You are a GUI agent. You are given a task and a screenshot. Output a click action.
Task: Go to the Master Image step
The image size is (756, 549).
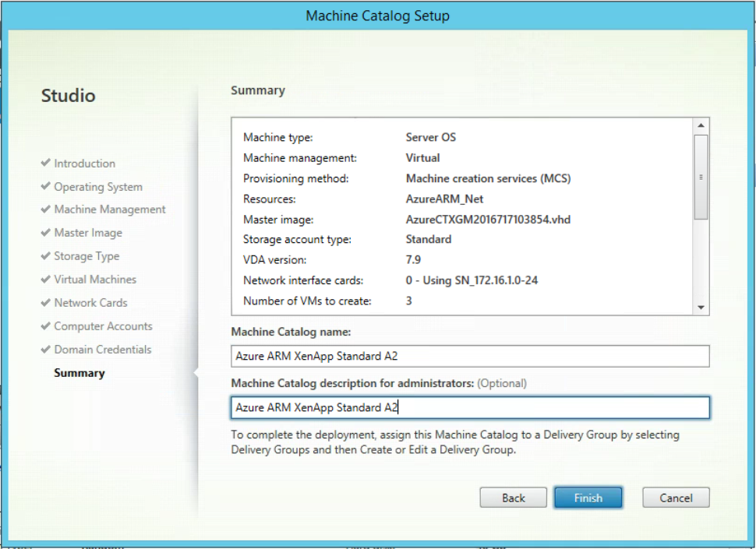point(88,233)
